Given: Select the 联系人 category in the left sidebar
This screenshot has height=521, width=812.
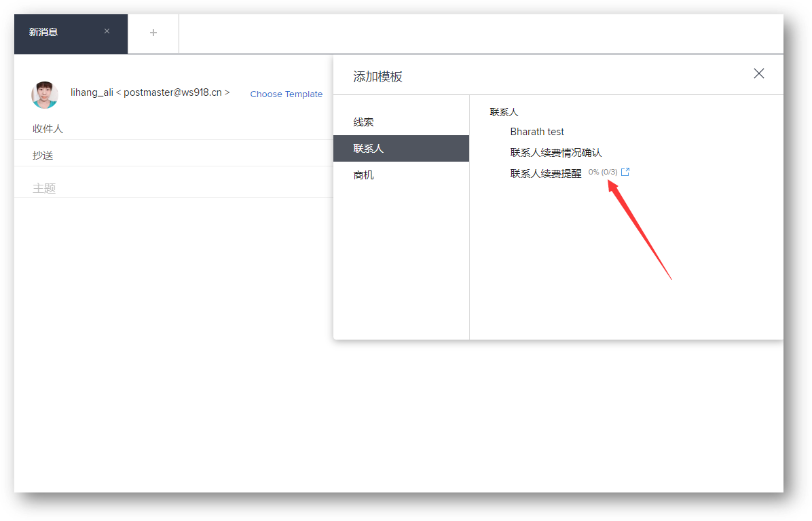Looking at the screenshot, I should click(x=369, y=148).
